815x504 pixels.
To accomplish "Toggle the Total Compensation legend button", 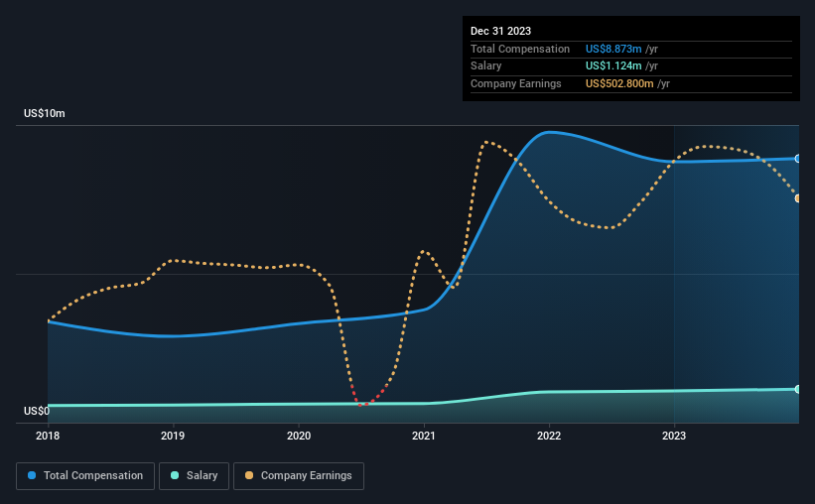I will pyautogui.click(x=85, y=476).
